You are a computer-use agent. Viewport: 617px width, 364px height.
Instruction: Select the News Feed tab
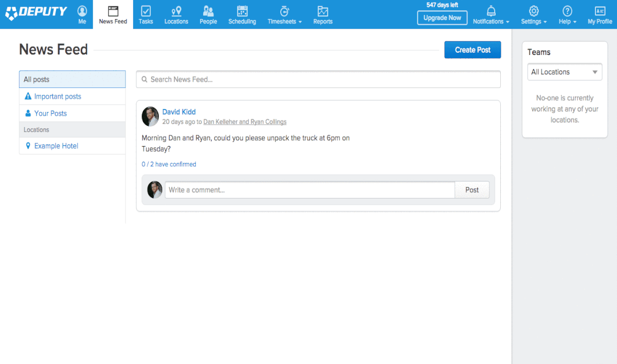[x=113, y=14]
